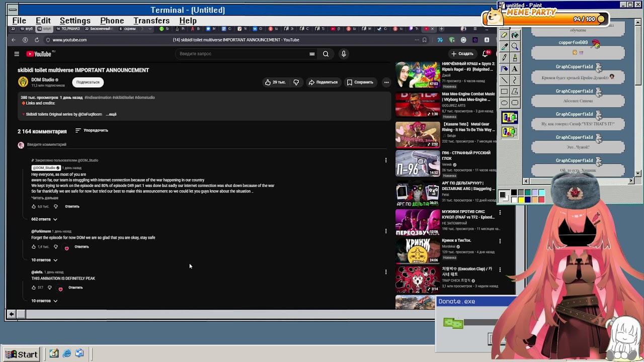The width and height of the screenshot is (644, 362).
Task: Open options for МУЖИКИ ПРОТИВ СЯКС video
Action: pyautogui.click(x=500, y=213)
